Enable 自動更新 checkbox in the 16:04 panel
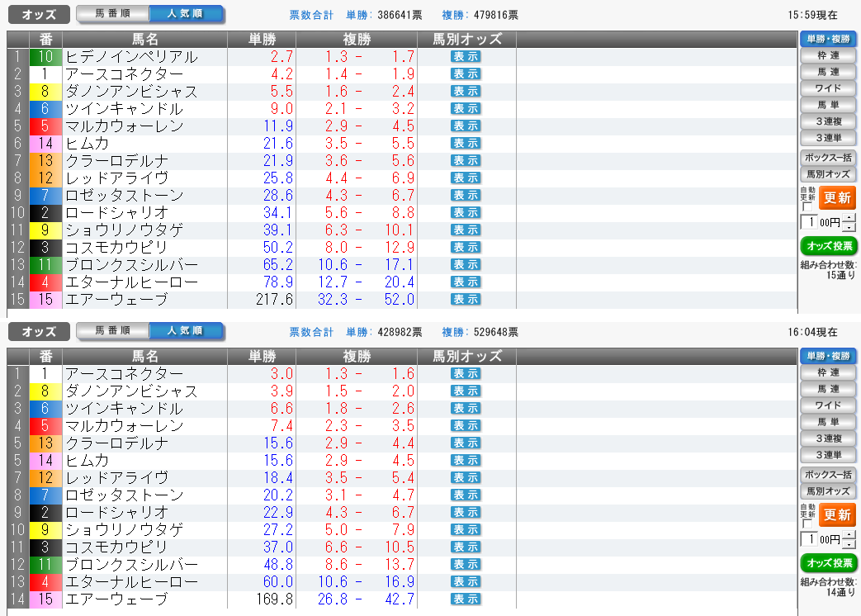 pyautogui.click(x=807, y=524)
